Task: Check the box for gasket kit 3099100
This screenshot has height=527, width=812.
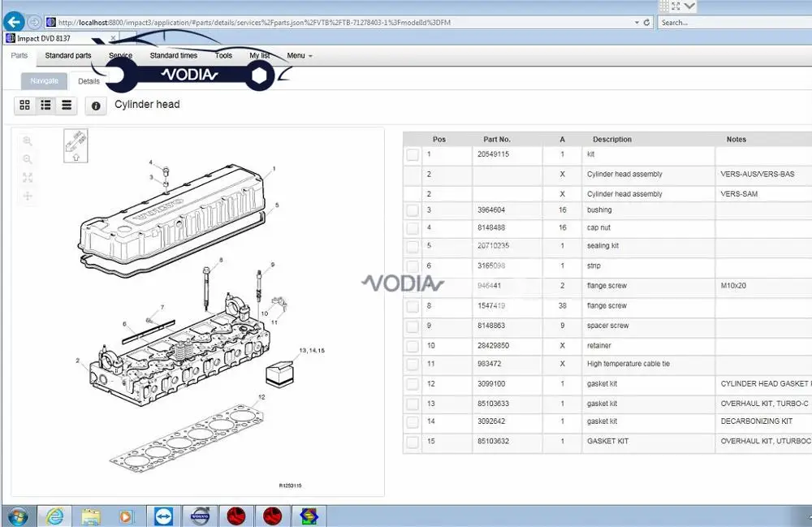Action: tap(412, 384)
